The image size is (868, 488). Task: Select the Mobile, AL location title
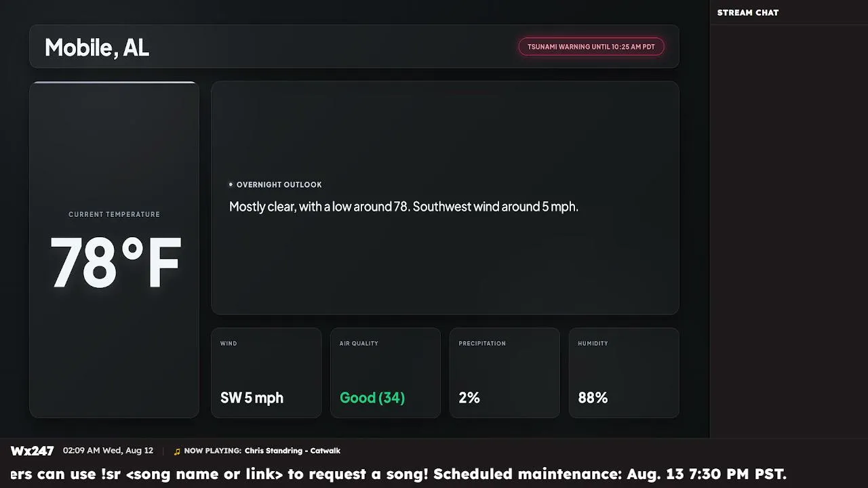(x=97, y=47)
